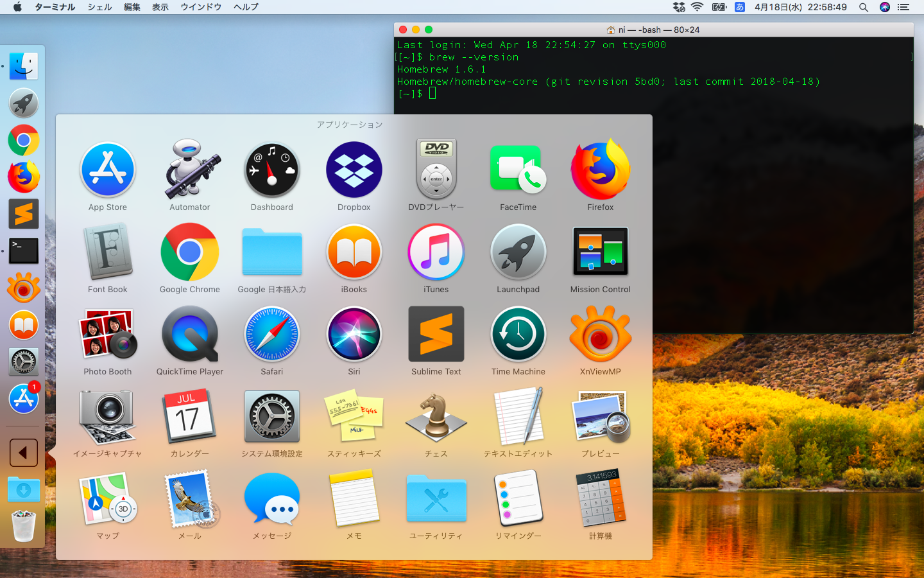Viewport: 924px width, 578px height.
Task: Open Spotlight search in the menu bar
Action: point(864,7)
